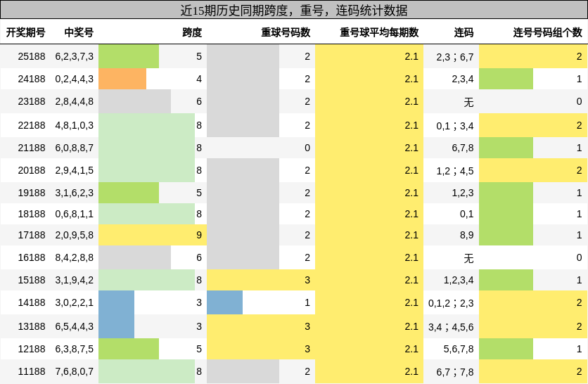Click the 连码 cell 1,2,3,4
Viewport: 588px width, 384px height.
459,280
